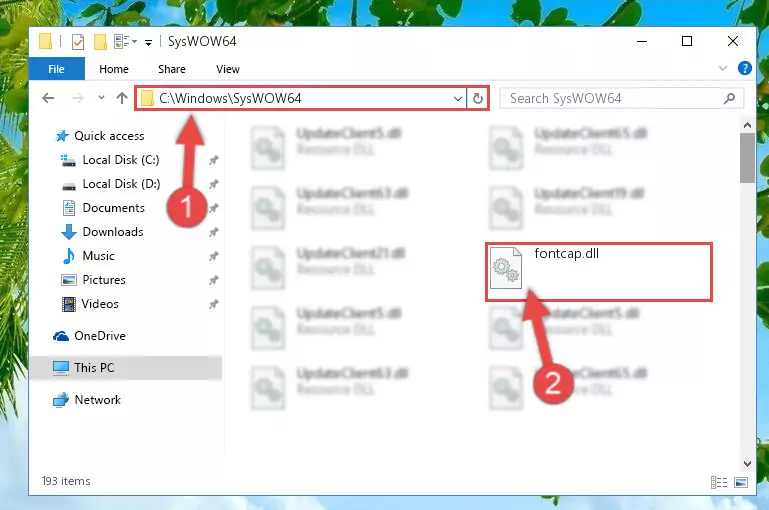Click the pin icon next to Local Disk (D:)
The image size is (769, 510).
(x=213, y=184)
